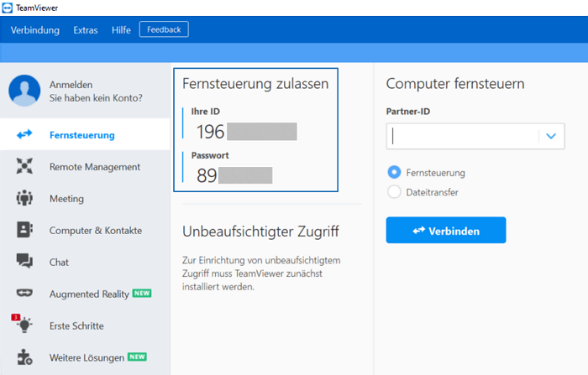Open the Augmented Reality sidebar label

pos(89,294)
